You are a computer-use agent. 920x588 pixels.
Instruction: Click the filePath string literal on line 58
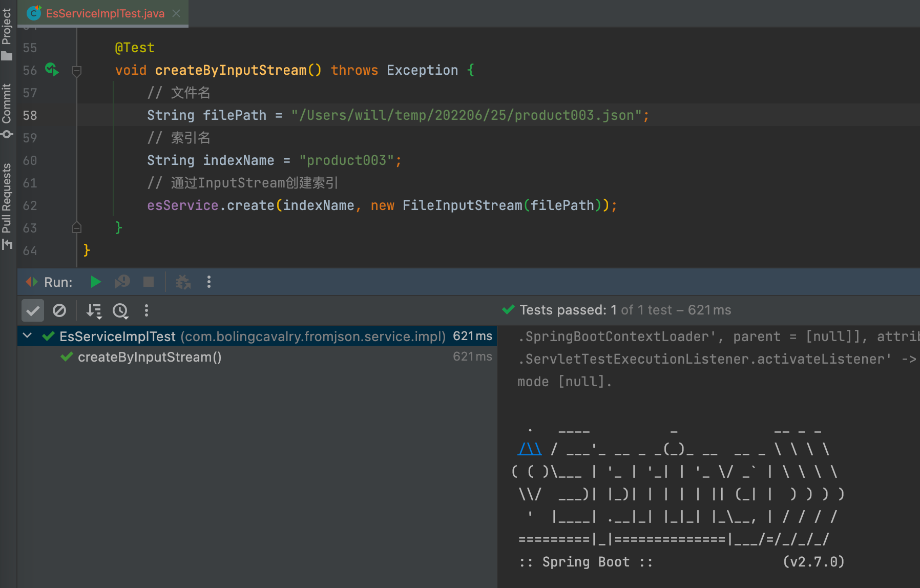[x=467, y=115]
